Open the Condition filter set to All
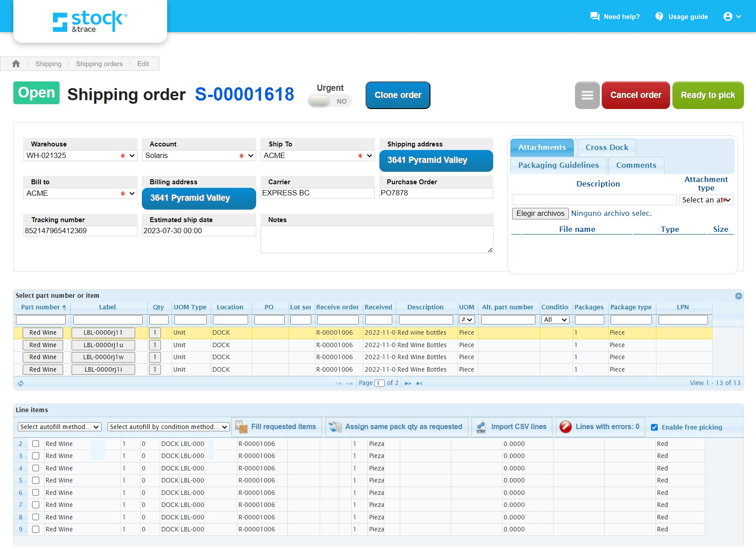756x547 pixels. 555,320
